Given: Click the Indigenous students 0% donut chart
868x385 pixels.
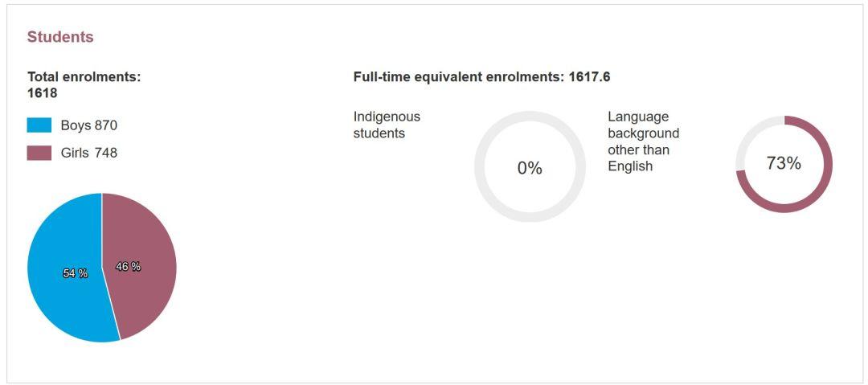Looking at the screenshot, I should click(530, 166).
